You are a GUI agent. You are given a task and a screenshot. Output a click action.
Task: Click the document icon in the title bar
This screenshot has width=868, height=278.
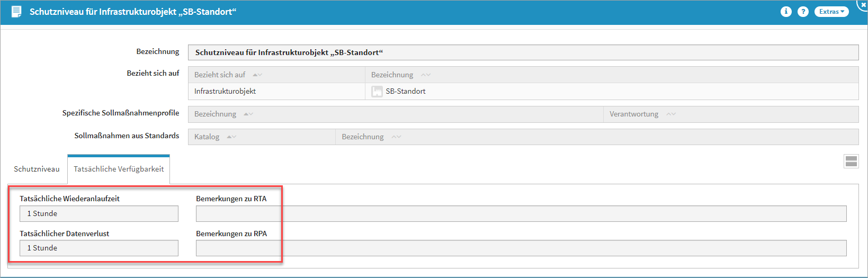pyautogui.click(x=16, y=12)
